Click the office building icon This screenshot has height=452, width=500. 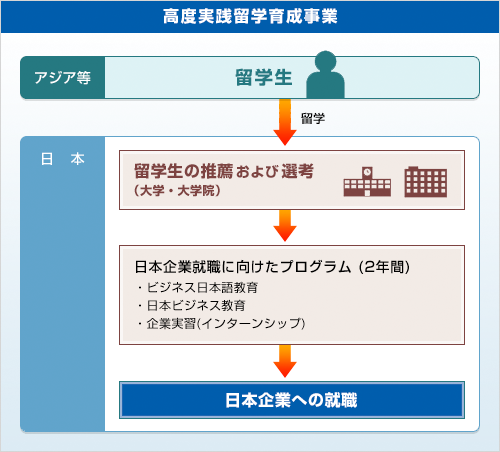click(x=426, y=182)
